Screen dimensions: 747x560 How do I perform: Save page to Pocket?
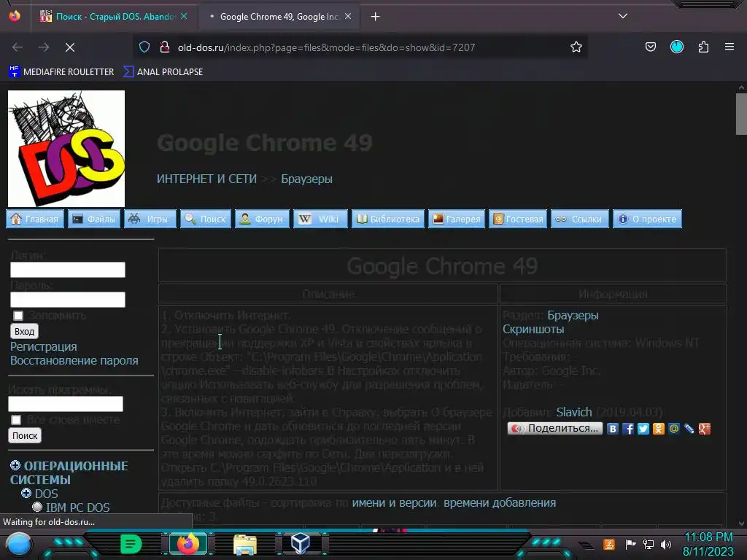pyautogui.click(x=650, y=47)
